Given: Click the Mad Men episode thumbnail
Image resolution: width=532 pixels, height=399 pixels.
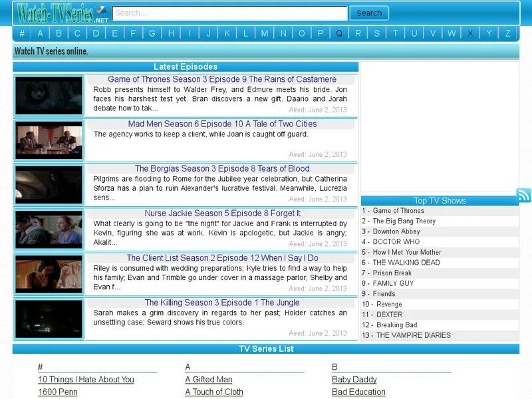Looking at the screenshot, I should point(49,140).
